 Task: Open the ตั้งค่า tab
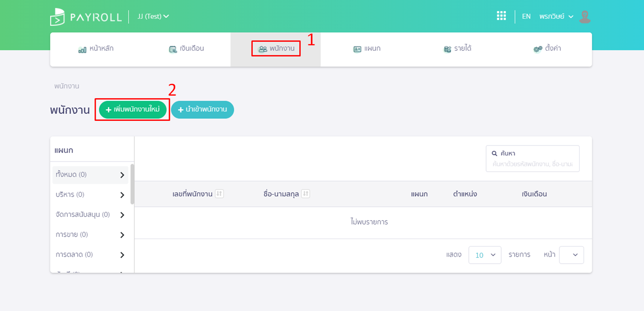[x=547, y=49]
